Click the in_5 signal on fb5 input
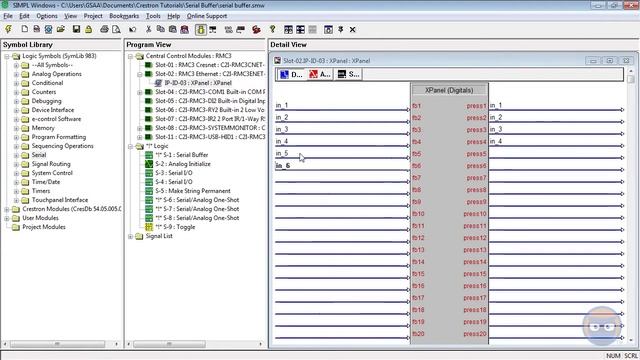The height and width of the screenshot is (360, 640). 282,153
